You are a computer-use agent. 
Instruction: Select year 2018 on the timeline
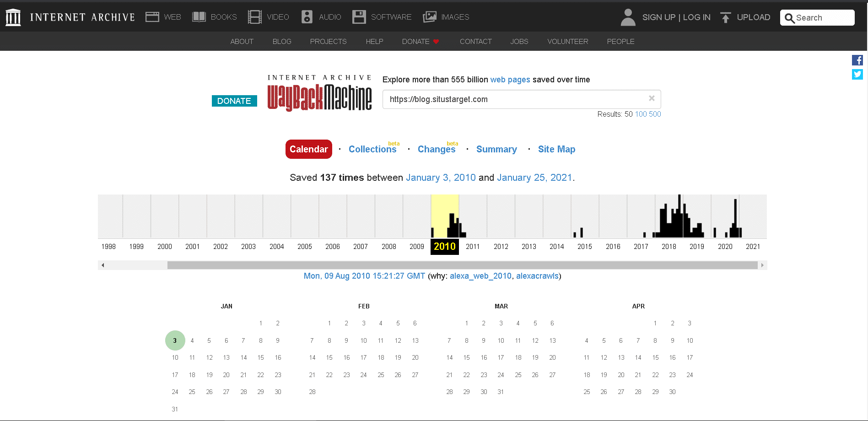coord(669,246)
